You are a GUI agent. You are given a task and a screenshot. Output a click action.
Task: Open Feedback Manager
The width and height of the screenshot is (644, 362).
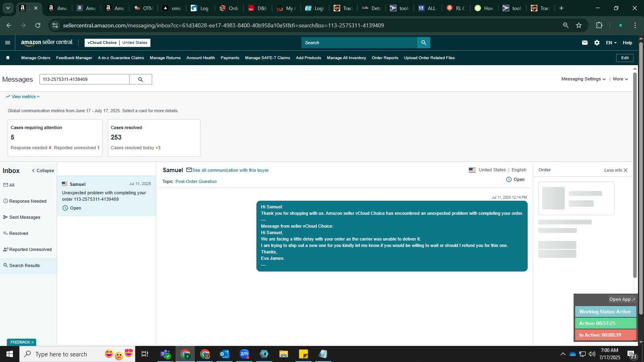(74, 58)
